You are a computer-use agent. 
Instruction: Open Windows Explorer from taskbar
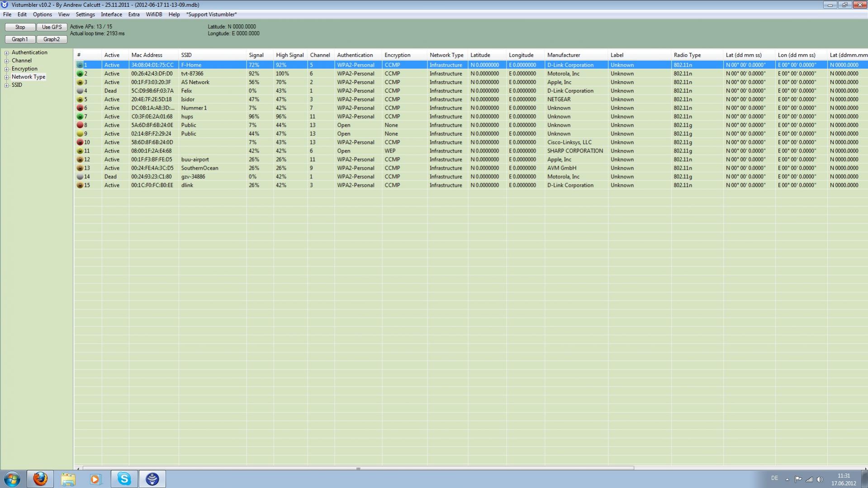[68, 479]
